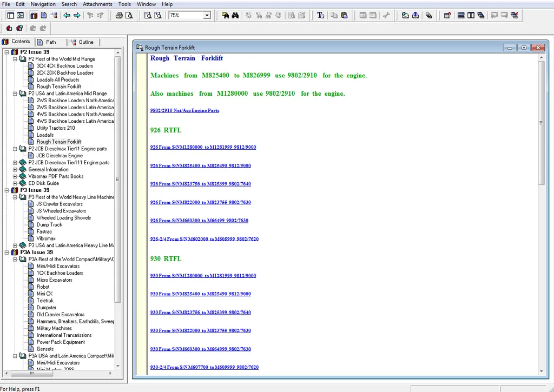Switch to the Path tab
The image size is (554, 392).
51,42
